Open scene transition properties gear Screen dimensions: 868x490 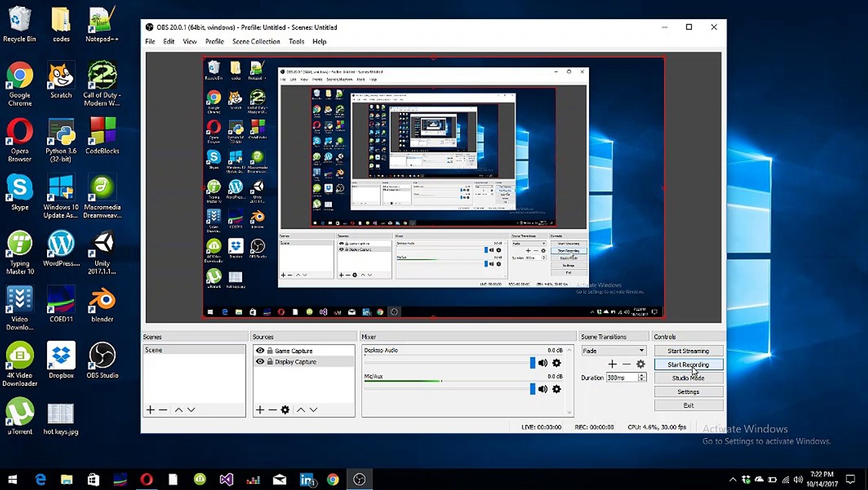[x=640, y=364]
